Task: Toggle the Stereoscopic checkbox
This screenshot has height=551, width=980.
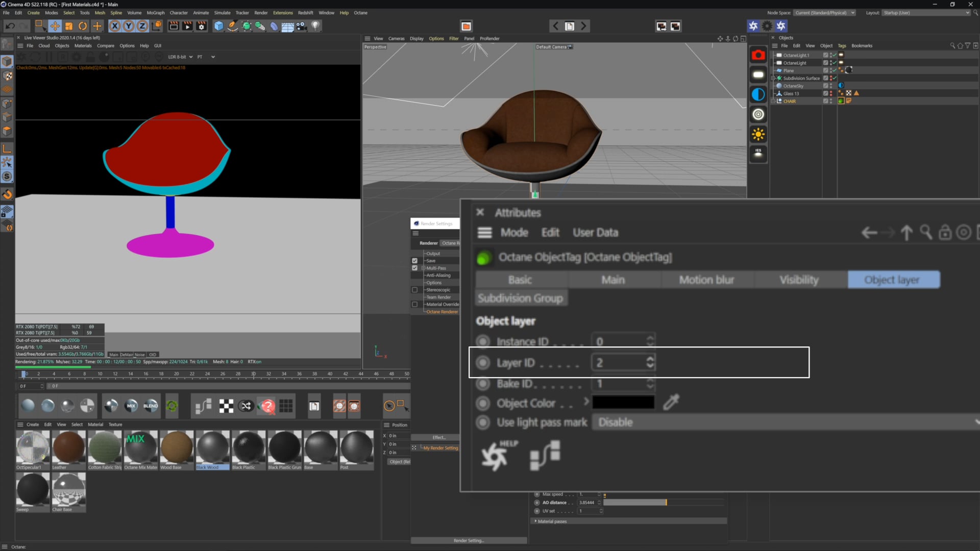Action: (x=415, y=290)
